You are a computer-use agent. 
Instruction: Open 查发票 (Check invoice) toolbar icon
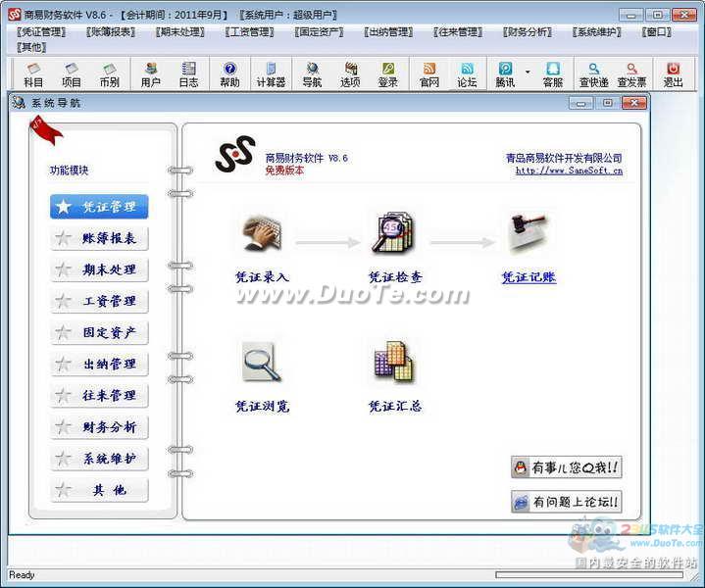click(631, 74)
